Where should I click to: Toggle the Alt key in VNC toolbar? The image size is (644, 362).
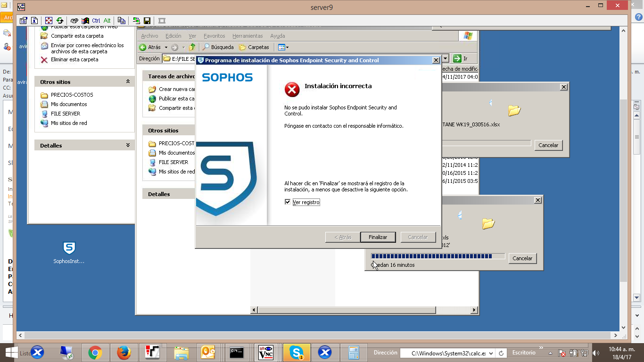(x=107, y=20)
